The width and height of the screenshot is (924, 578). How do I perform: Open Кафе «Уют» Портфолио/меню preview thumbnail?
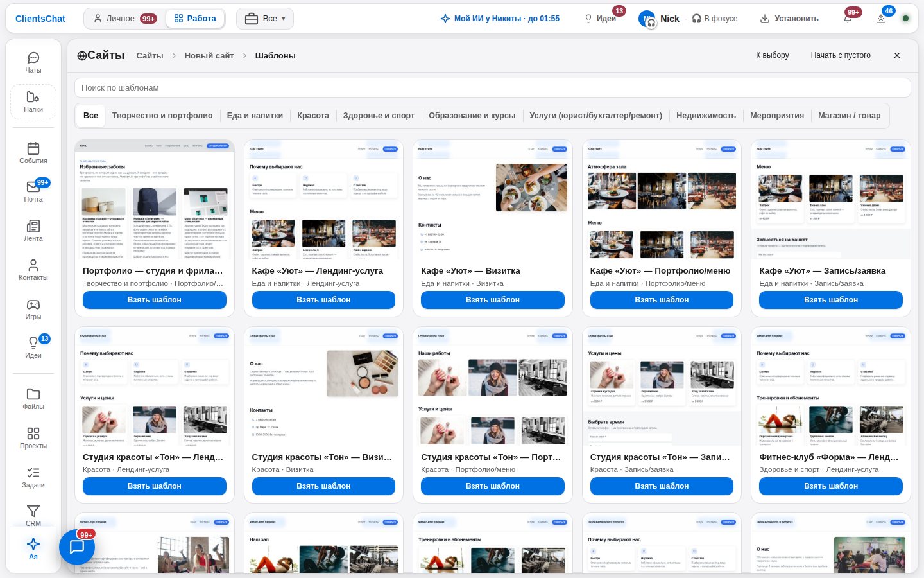pyautogui.click(x=662, y=200)
